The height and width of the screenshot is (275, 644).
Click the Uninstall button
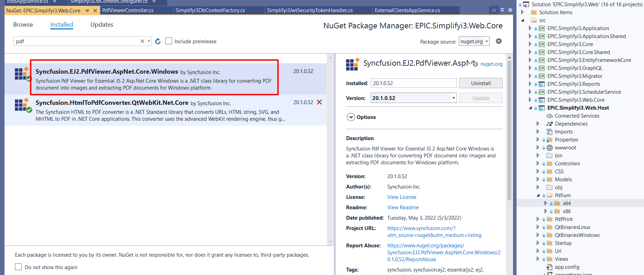[481, 83]
